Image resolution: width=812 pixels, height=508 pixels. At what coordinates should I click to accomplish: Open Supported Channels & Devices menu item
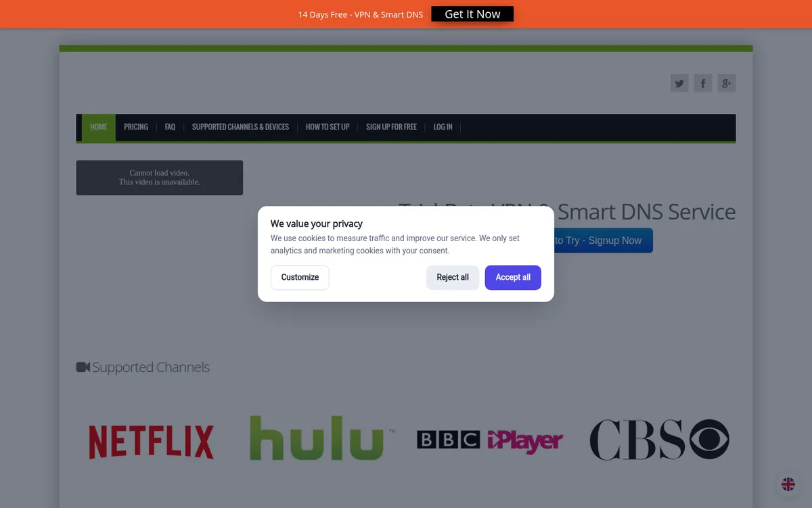240,127
